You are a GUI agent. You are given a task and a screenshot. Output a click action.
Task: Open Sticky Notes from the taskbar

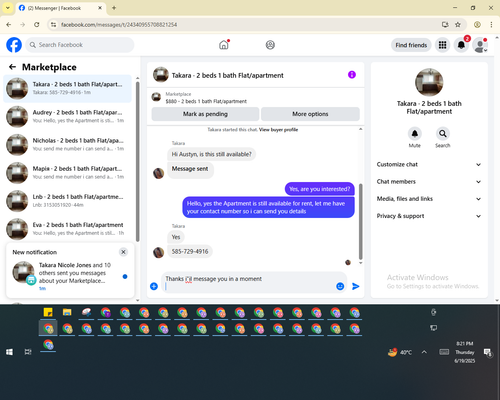pyautogui.click(x=48, y=313)
